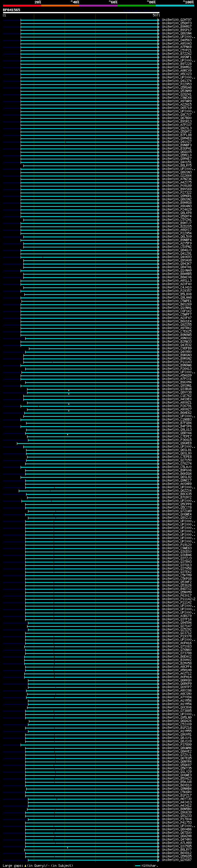
Task: Open hit UniRef100_O48563
Action: coord(177,40)
